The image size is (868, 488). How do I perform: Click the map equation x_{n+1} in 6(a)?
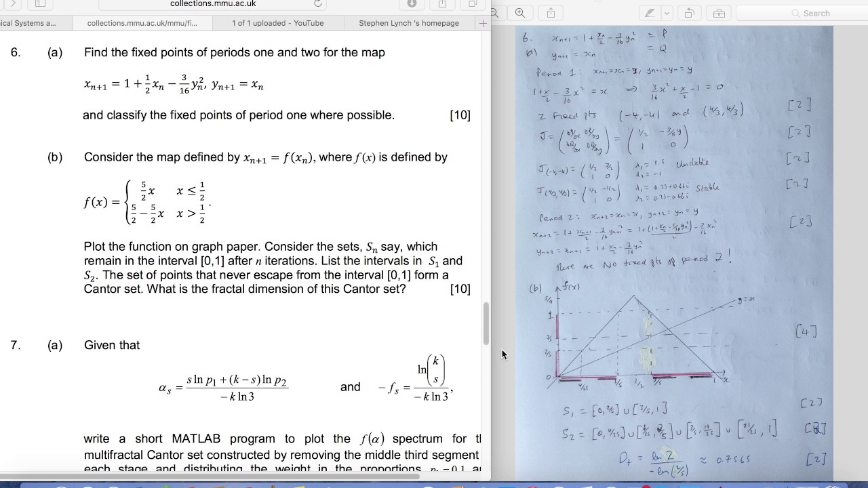(174, 85)
